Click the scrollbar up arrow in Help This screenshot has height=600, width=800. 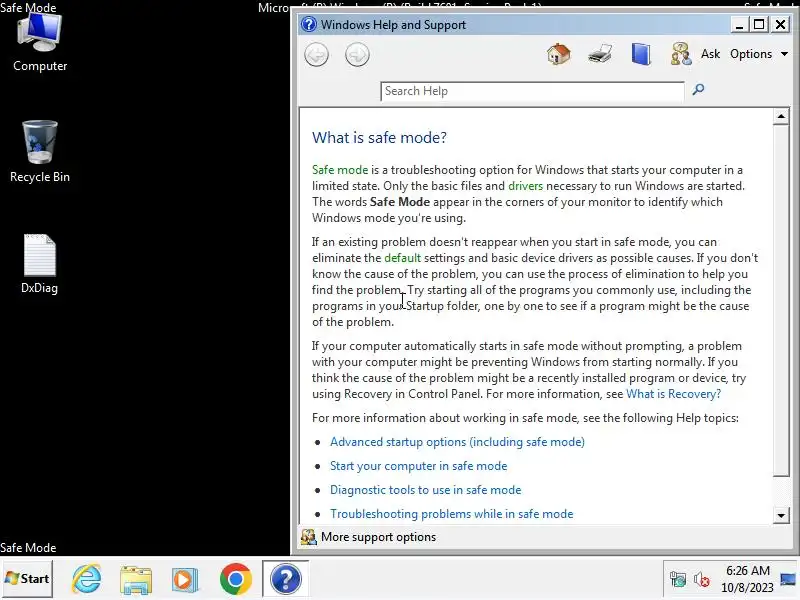point(781,117)
